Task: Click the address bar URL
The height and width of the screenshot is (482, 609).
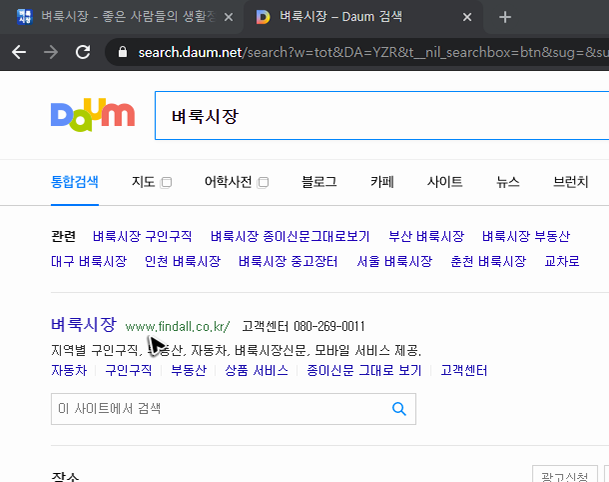Action: pos(373,52)
